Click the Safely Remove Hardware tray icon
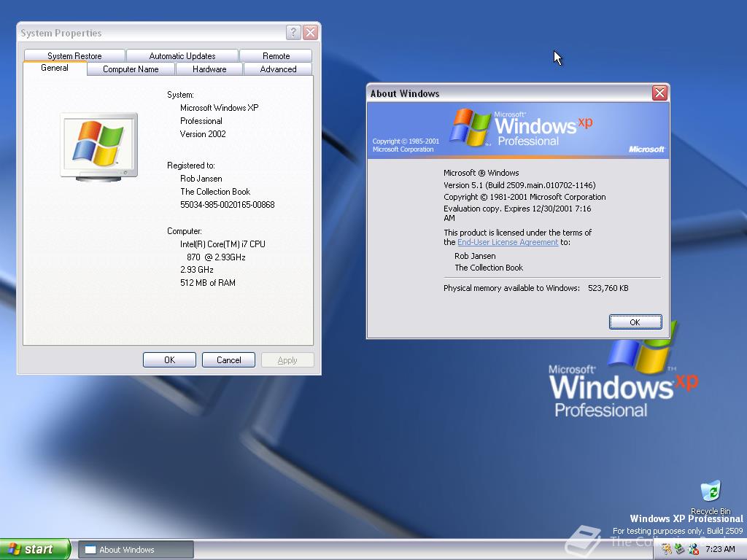Screen dimensions: 747x560 point(680,549)
